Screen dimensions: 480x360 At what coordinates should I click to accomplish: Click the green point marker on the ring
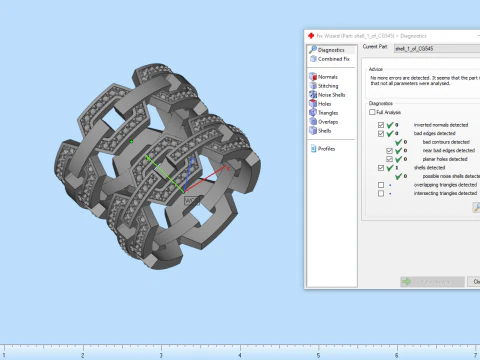click(x=131, y=141)
